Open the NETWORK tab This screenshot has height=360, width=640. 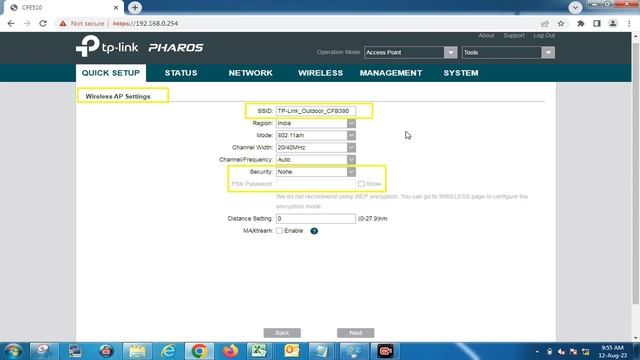(250, 73)
